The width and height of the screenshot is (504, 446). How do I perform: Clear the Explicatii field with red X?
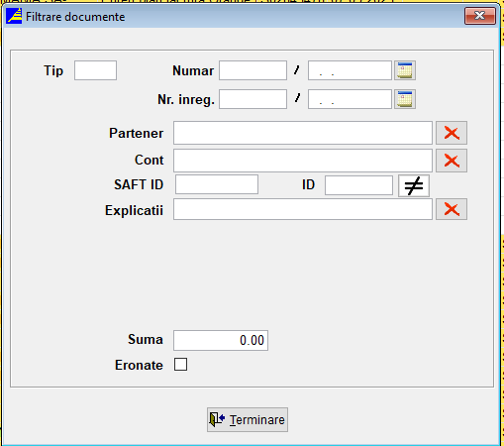coord(452,209)
